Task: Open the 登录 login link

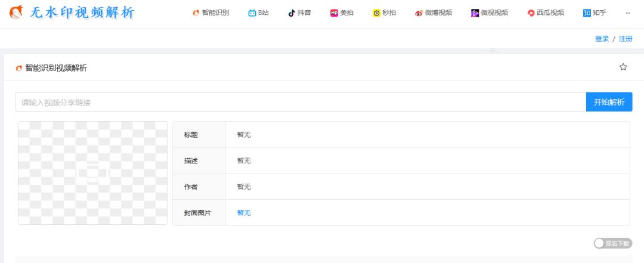Action: pyautogui.click(x=602, y=39)
